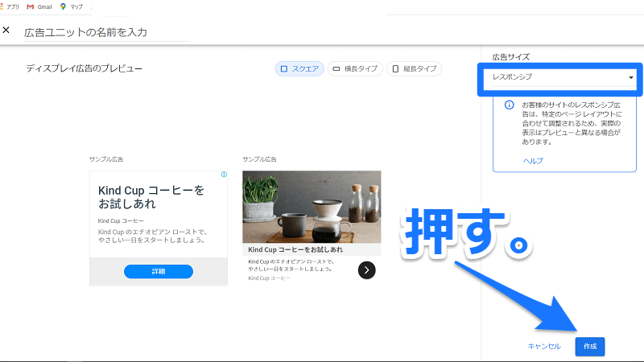Click the black arrow circle on coffee ad
644x362 pixels.
(x=366, y=269)
